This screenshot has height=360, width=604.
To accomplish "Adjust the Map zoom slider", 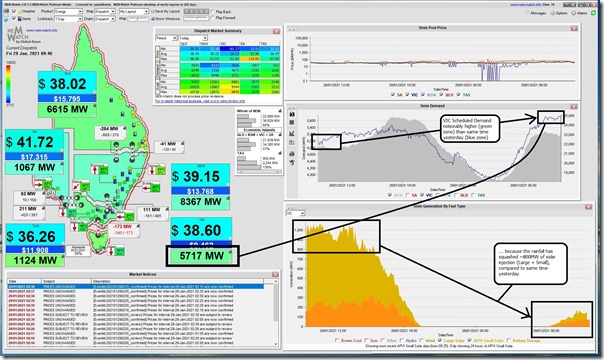I will pyautogui.click(x=138, y=18).
